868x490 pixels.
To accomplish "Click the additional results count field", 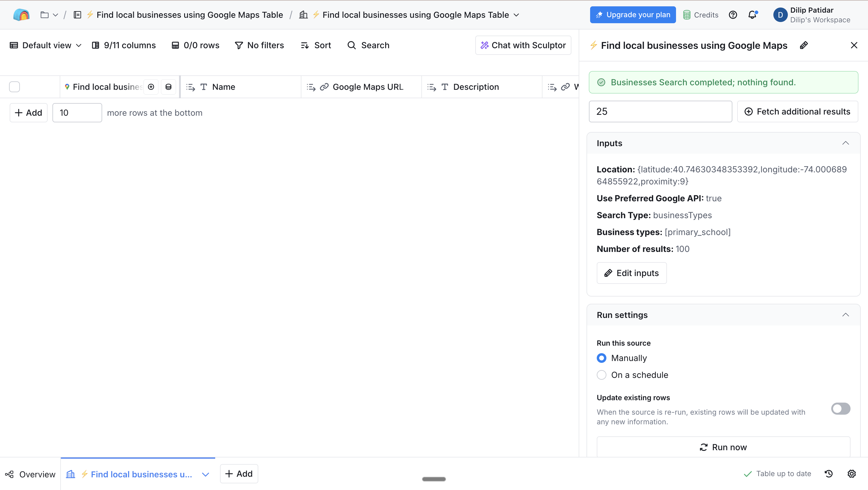I will pyautogui.click(x=660, y=112).
